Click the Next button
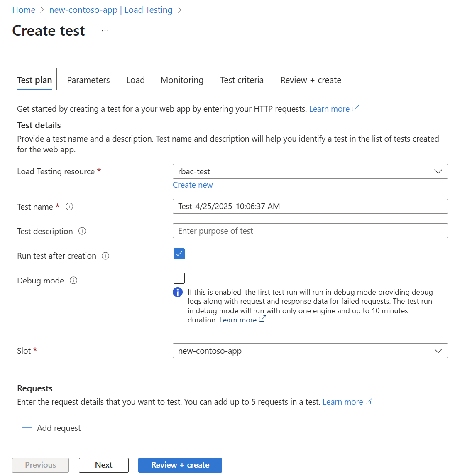This screenshot has height=476, width=455. (x=104, y=465)
